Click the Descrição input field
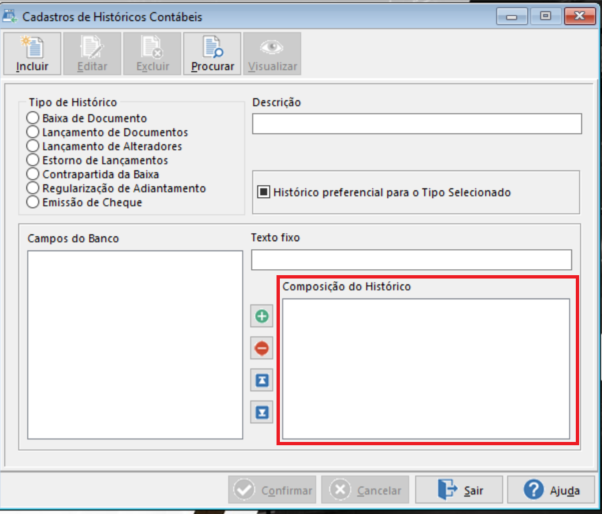 (417, 124)
